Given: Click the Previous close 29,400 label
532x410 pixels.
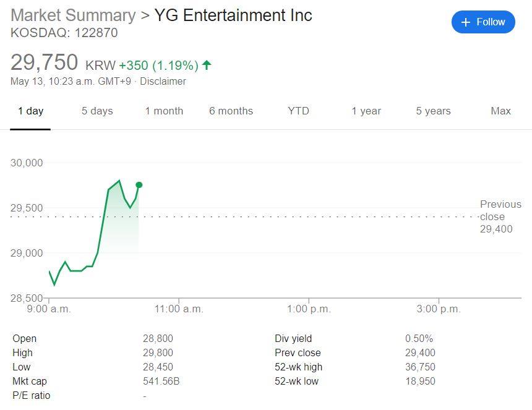Looking at the screenshot, I should (x=500, y=216).
